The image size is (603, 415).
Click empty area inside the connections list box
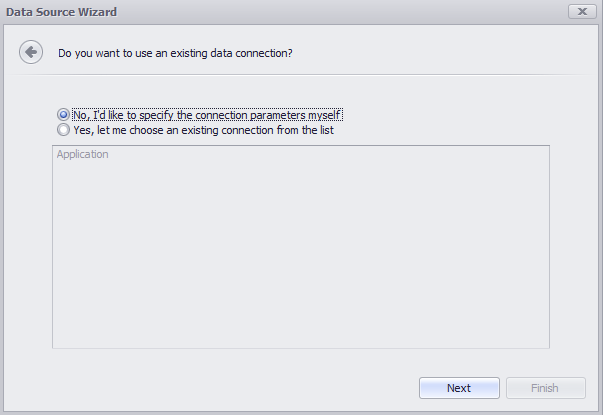tap(301, 254)
